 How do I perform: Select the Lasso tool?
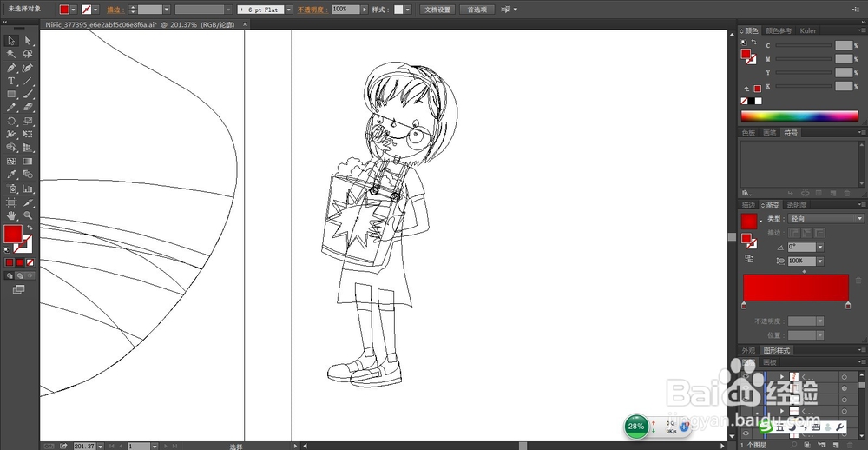coord(28,54)
